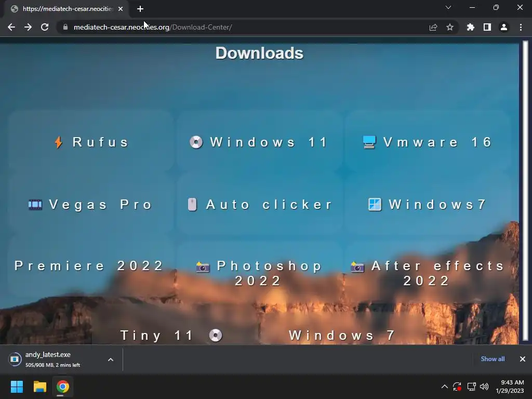Click the update sync tray icon
Screen dimensions: 532x399
tap(457, 387)
